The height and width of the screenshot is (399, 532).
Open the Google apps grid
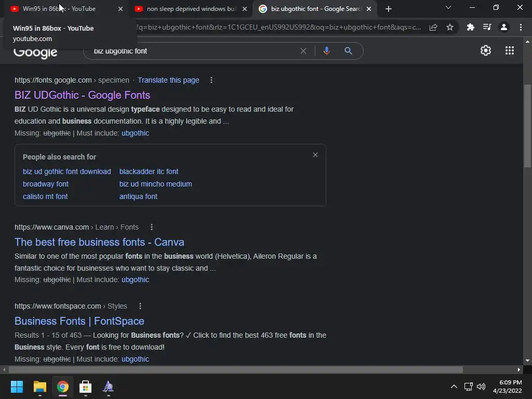[x=510, y=50]
